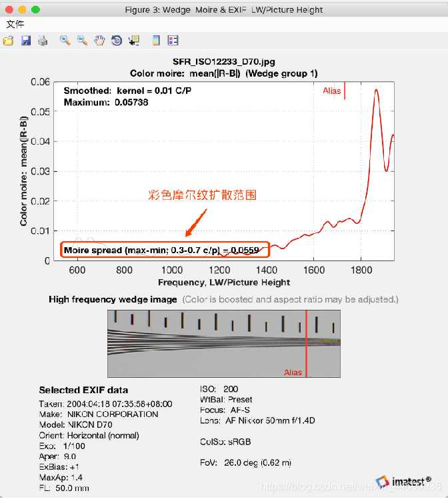The height and width of the screenshot is (499, 448).
Task: Click the Open file folder icon
Action: (x=9, y=41)
